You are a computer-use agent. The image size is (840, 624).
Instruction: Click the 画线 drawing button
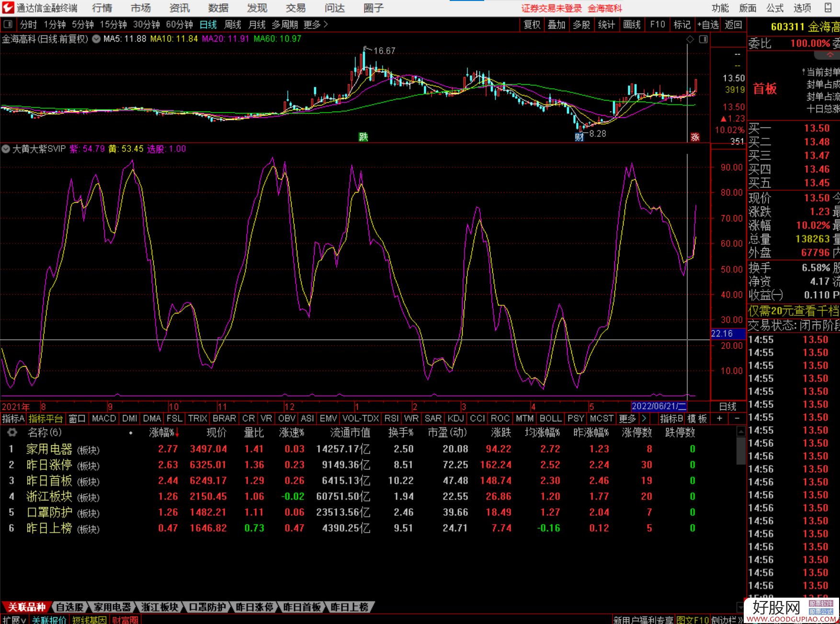[632, 24]
